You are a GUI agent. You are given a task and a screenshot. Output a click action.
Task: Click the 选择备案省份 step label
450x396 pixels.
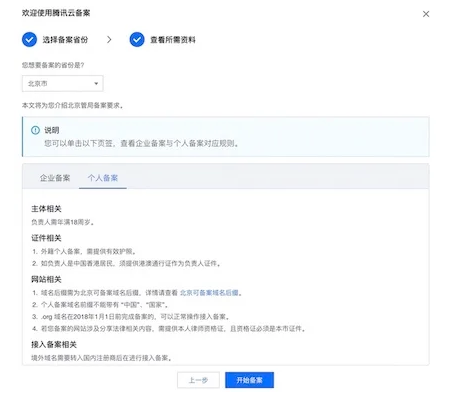coord(65,40)
